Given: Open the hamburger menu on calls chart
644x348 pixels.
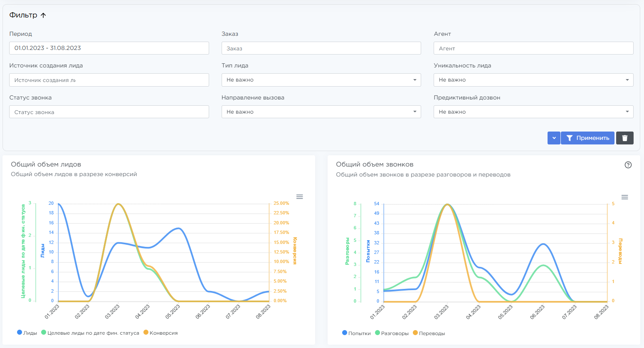Looking at the screenshot, I should [x=624, y=197].
